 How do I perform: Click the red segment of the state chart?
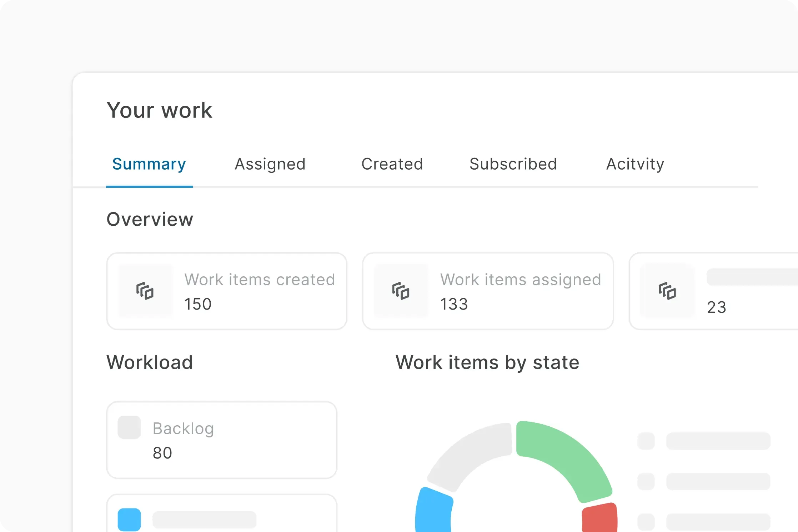tap(600, 518)
